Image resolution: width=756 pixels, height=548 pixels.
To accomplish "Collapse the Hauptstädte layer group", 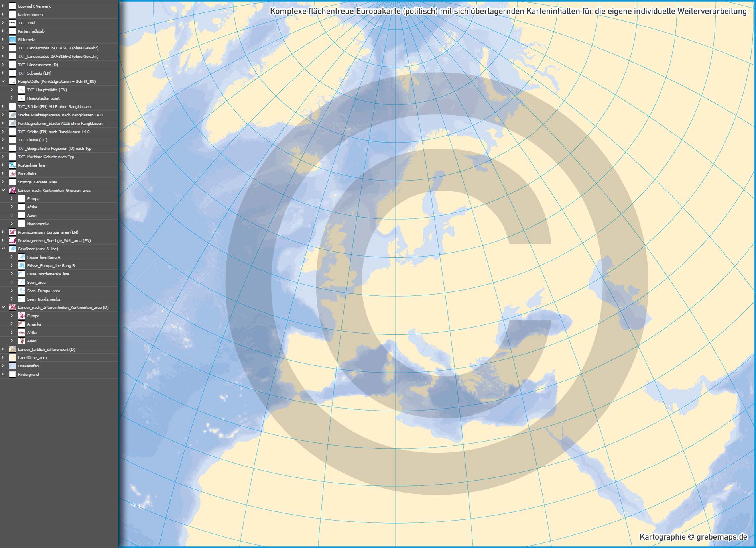I will click(x=3, y=81).
